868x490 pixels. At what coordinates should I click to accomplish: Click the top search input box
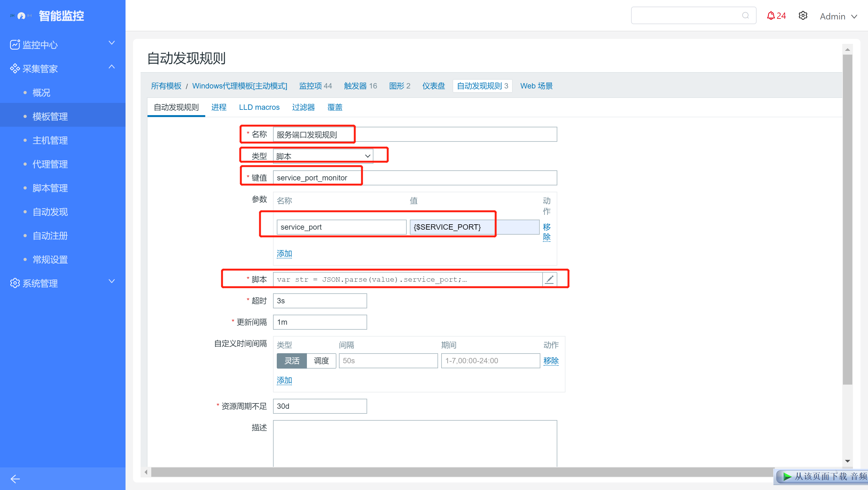point(694,15)
